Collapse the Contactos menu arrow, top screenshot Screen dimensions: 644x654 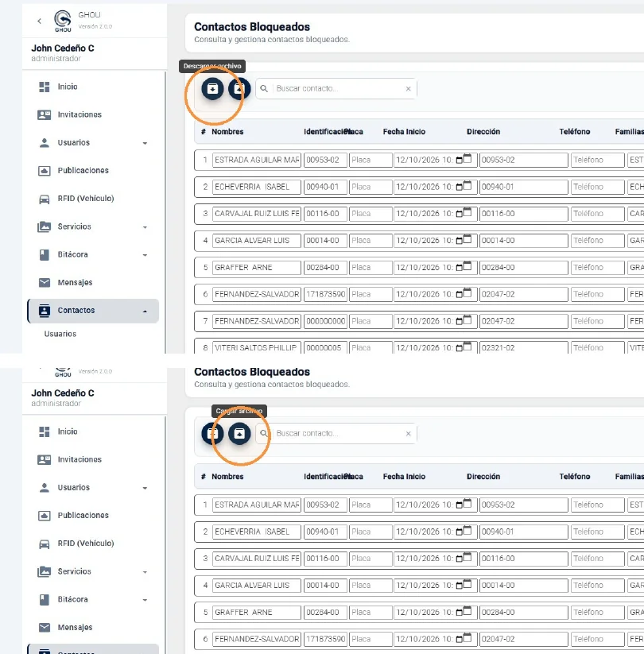pos(145,312)
